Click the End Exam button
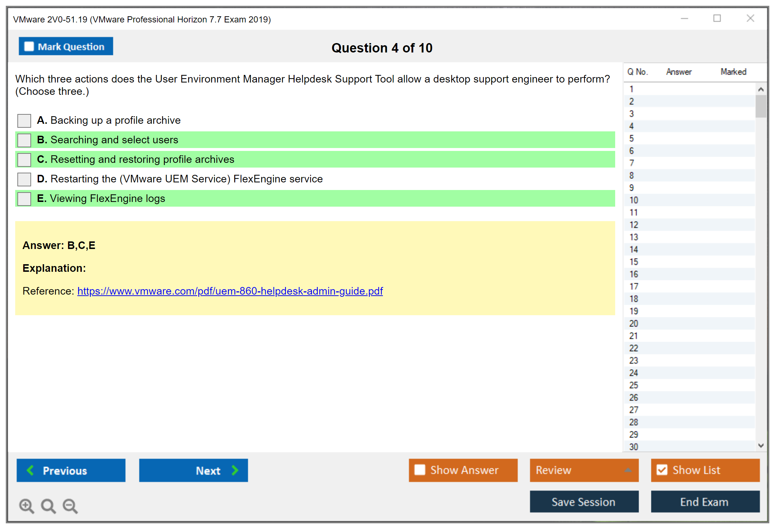Screen dimensions: 778x532 (x=705, y=502)
